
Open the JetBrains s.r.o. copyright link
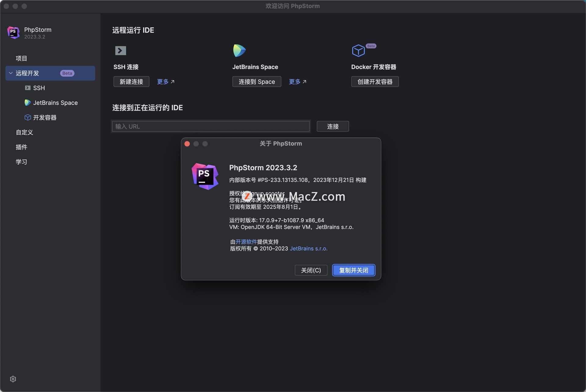point(309,248)
